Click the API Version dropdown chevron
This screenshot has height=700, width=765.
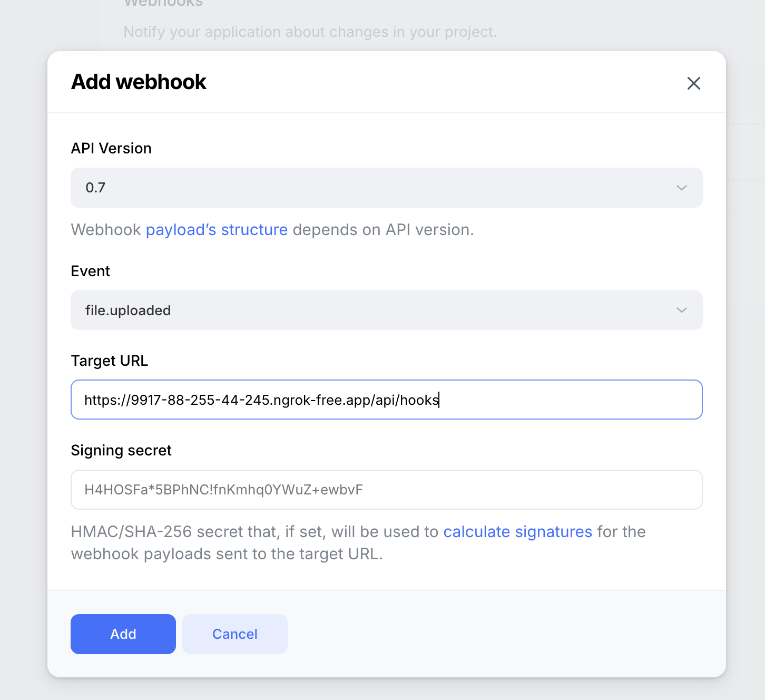[682, 188]
